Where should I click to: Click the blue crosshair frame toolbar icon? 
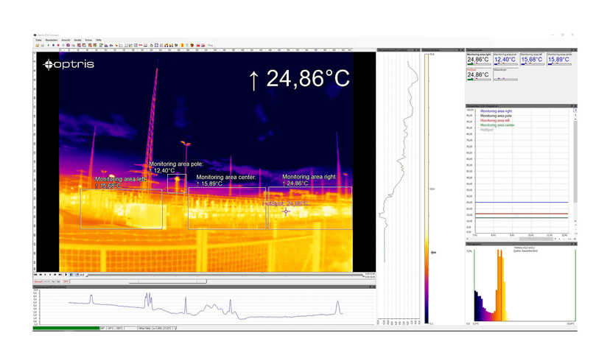pos(156,45)
